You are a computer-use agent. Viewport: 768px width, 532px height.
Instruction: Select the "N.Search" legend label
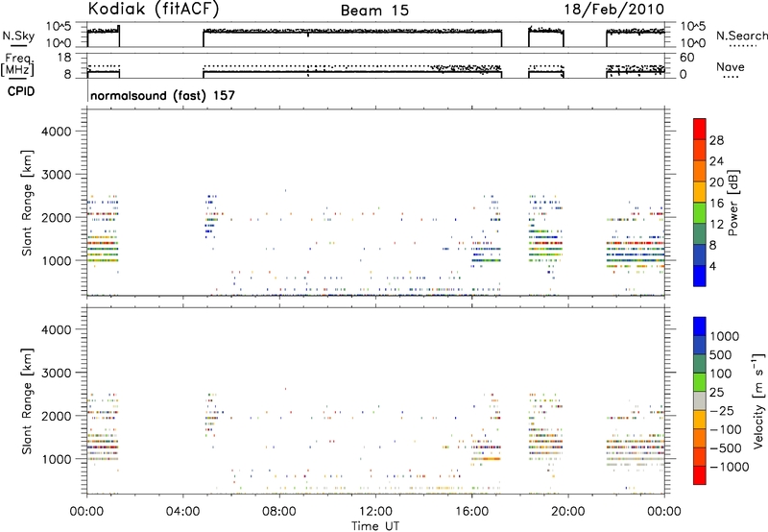pos(741,36)
